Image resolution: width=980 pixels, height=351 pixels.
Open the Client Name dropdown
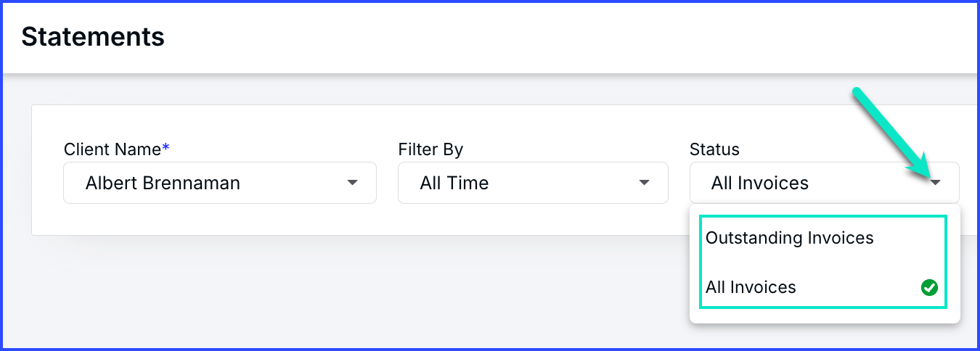pyautogui.click(x=220, y=183)
